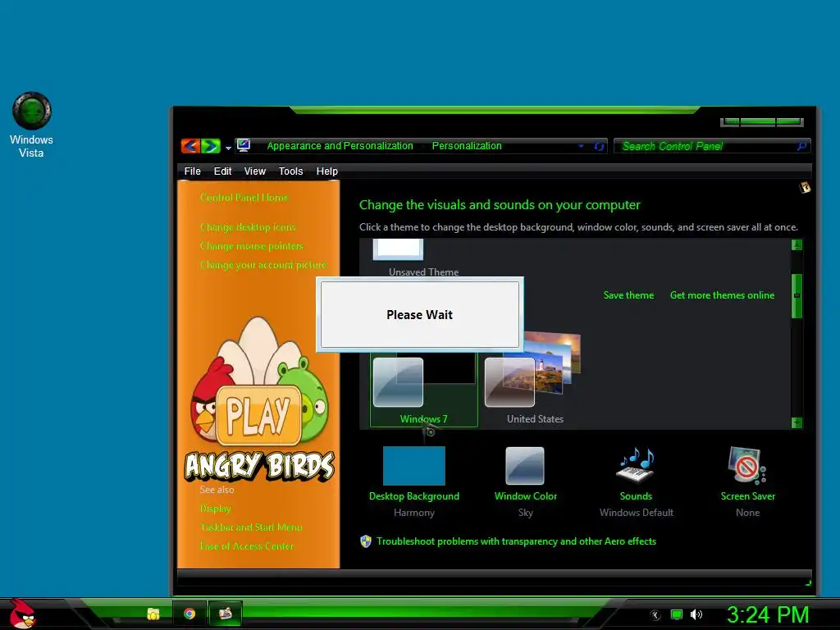Click the volume speaker tray icon
Image resolution: width=840 pixels, height=630 pixels.
click(x=696, y=614)
